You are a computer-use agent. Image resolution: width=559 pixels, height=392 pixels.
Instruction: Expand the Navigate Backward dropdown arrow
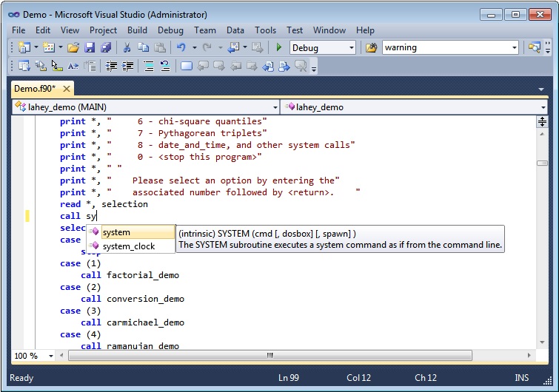(245, 47)
